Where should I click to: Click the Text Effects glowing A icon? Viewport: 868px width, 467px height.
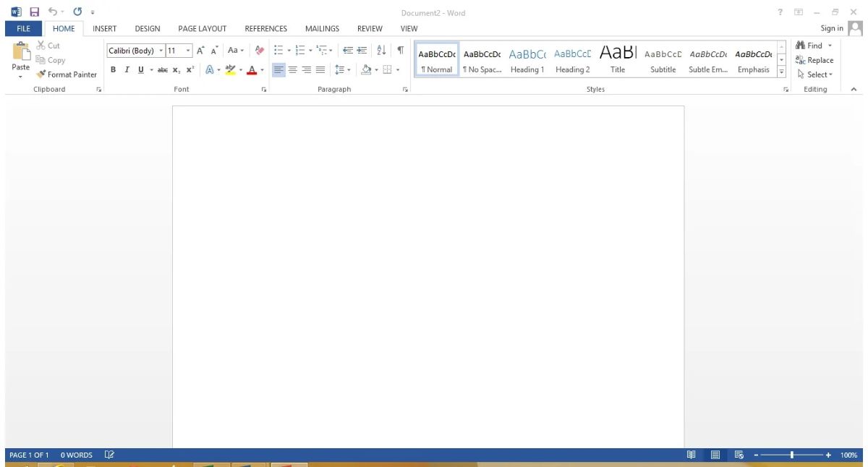[209, 70]
